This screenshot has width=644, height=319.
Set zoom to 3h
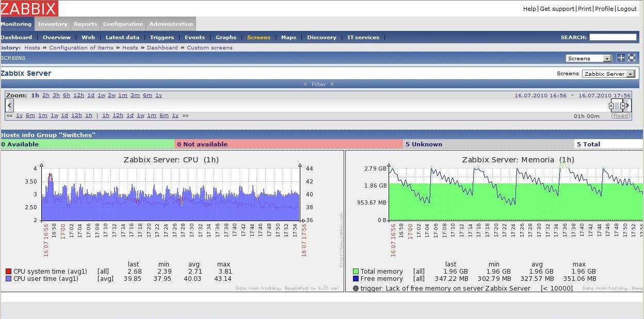[x=56, y=95]
